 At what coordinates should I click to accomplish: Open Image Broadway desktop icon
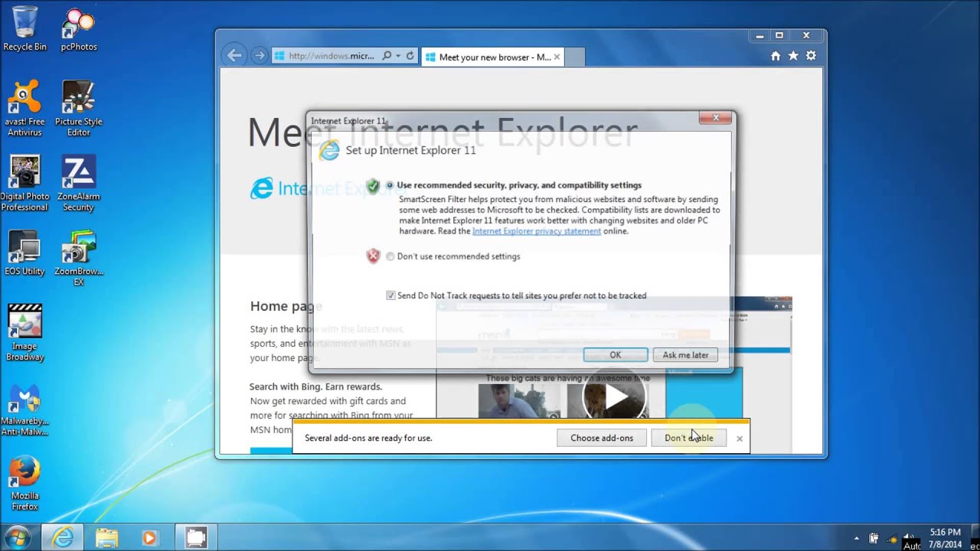(24, 333)
